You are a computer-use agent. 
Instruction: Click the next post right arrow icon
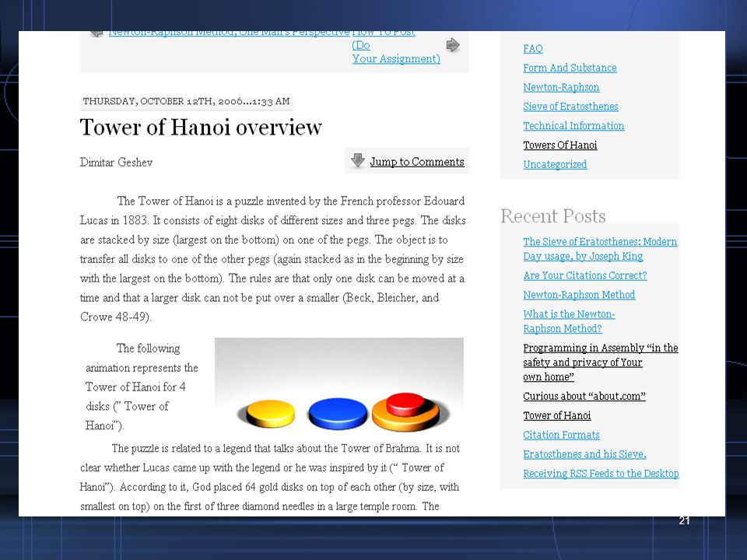tap(453, 45)
